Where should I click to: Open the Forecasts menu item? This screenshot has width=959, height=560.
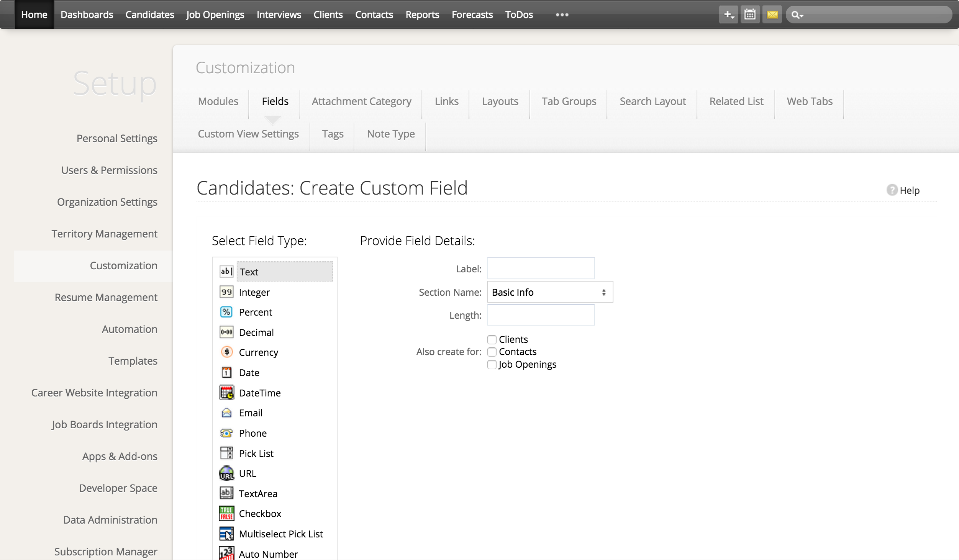472,15
